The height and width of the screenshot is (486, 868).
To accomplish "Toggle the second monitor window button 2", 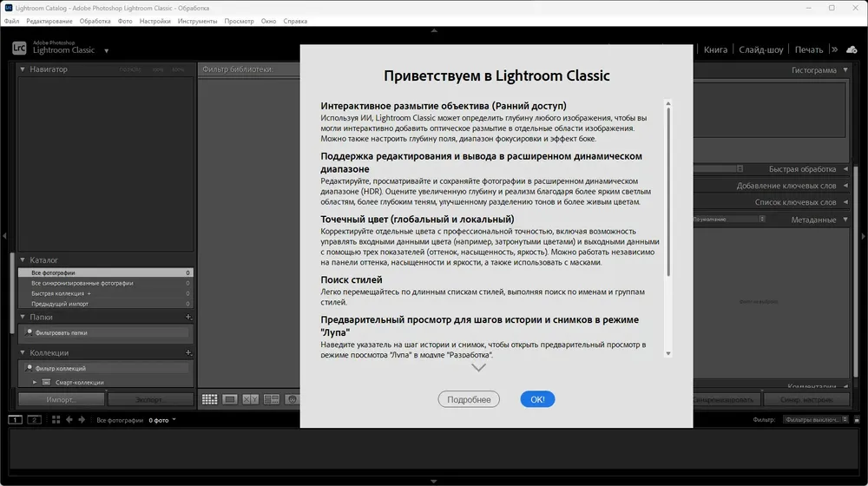I will (34, 420).
